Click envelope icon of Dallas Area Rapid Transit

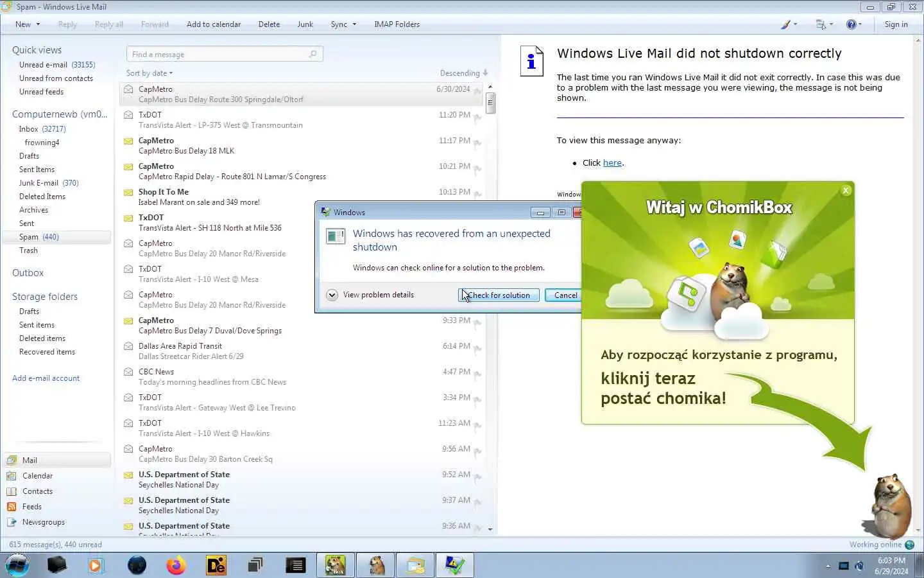click(128, 346)
